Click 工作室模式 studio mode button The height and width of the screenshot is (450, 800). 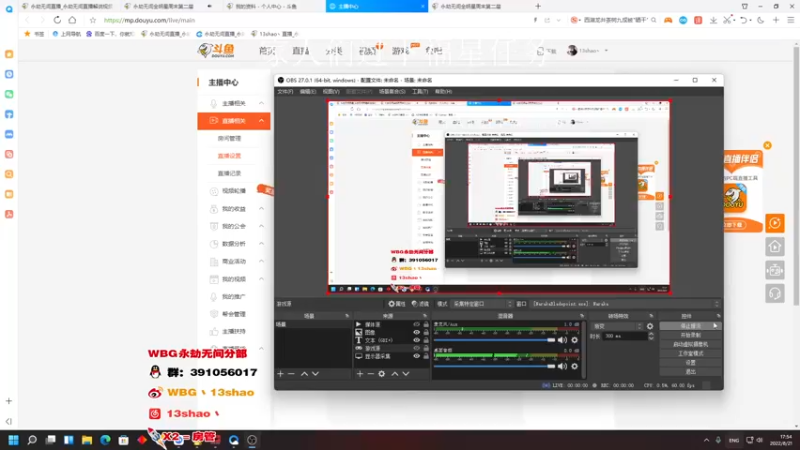[690, 354]
